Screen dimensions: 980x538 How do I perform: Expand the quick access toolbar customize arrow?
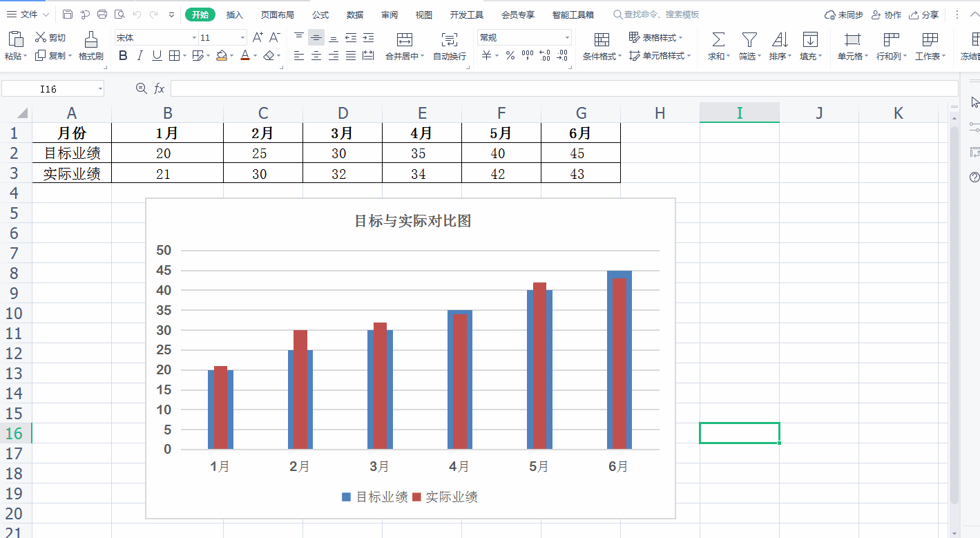pos(171,15)
